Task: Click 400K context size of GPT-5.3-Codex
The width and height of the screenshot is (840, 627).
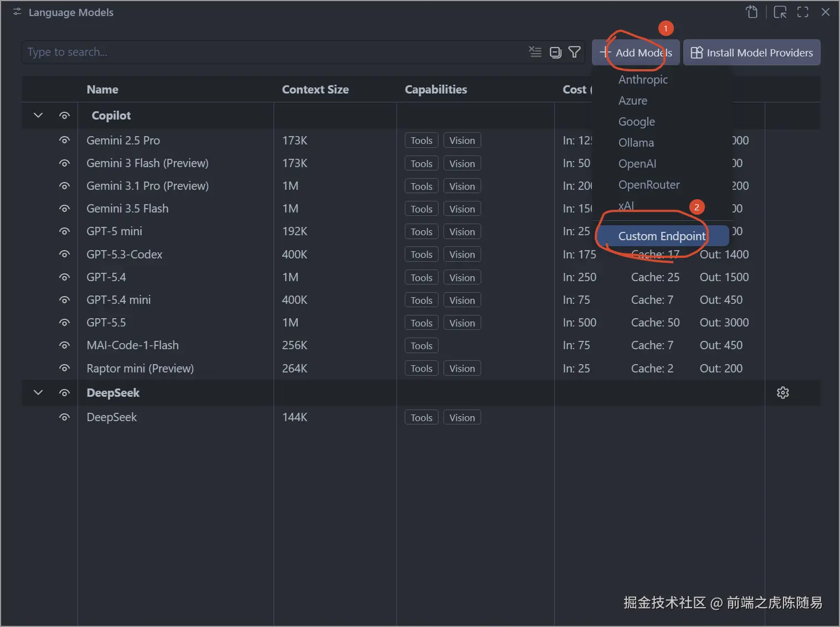Action: coord(295,255)
